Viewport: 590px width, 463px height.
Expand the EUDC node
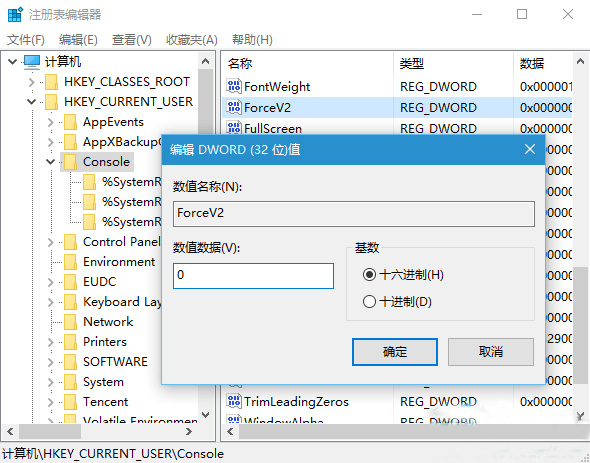point(51,282)
